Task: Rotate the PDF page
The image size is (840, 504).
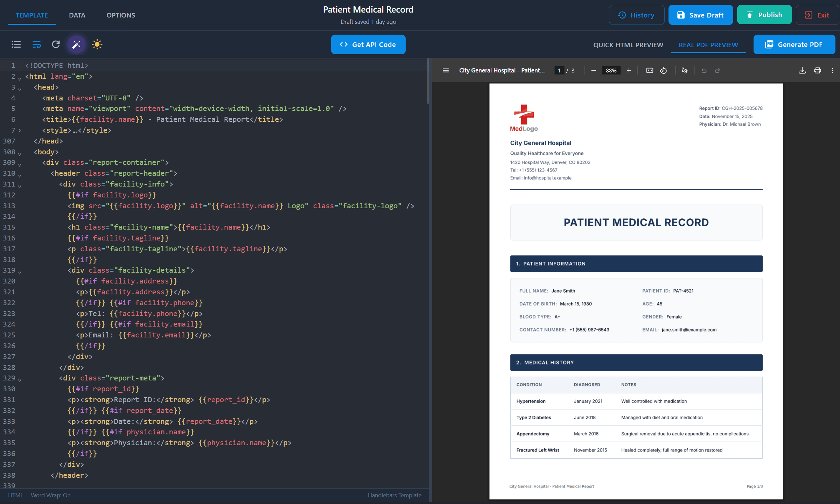Action: 663,70
